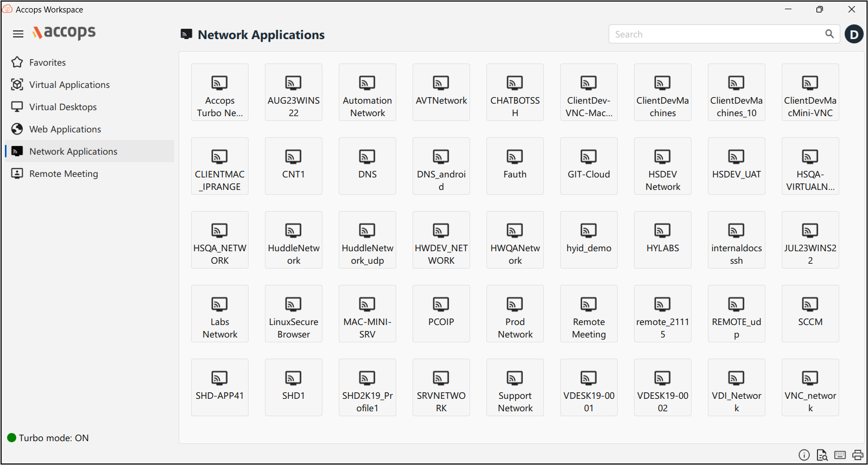Launch SRVNETWORK app

tap(441, 387)
